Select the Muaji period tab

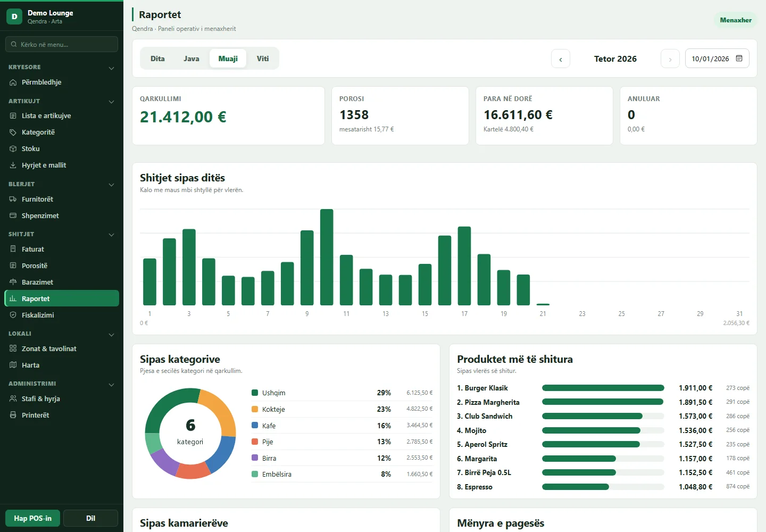click(x=228, y=59)
